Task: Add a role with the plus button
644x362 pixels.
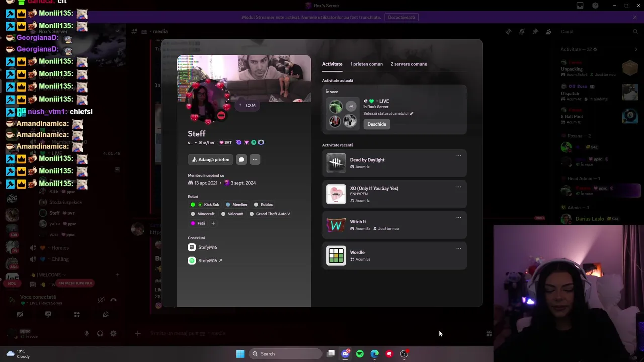Action: [213, 223]
